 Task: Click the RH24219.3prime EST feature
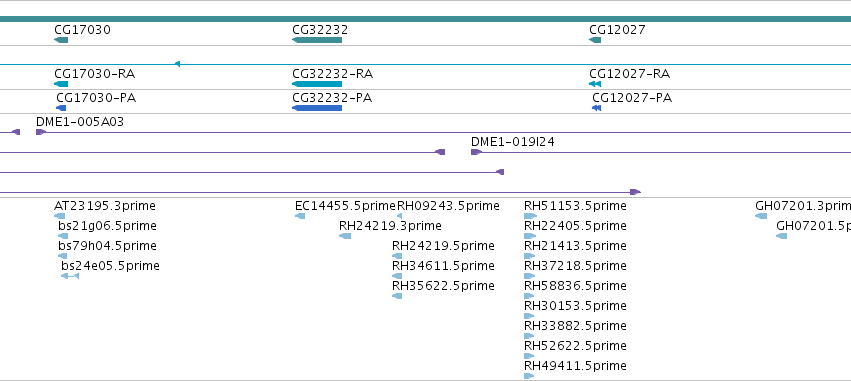point(345,236)
